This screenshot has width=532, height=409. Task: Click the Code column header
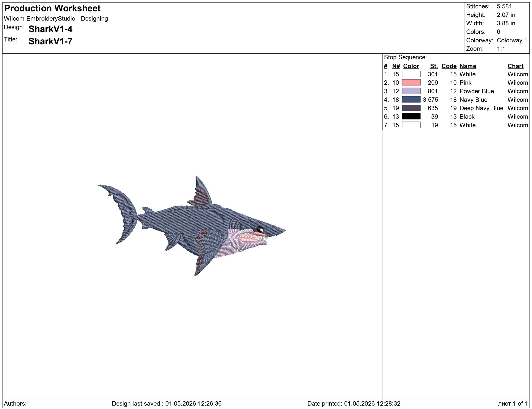pos(449,66)
